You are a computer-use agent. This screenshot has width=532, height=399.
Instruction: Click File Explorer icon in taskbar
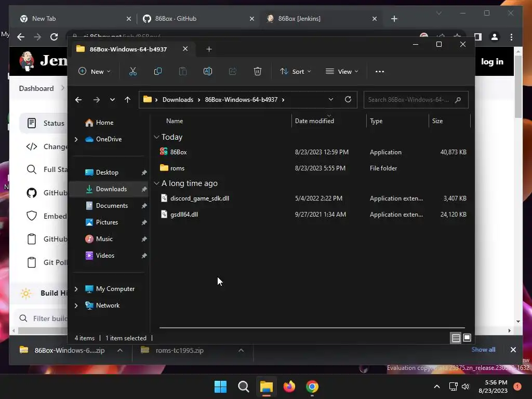pos(267,387)
